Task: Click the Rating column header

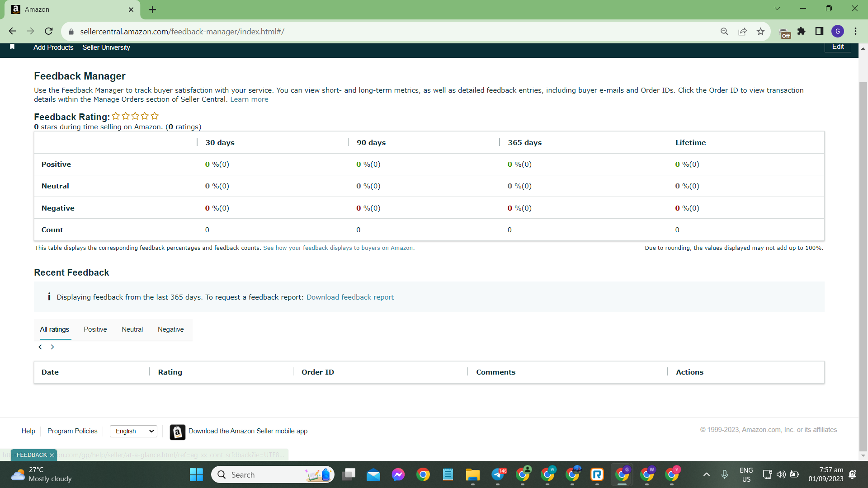Action: [x=170, y=372]
